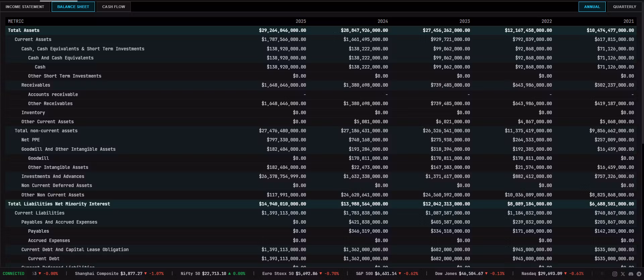
Task: Click the Euro Stoxx 50 ticker
Action: click(x=300, y=274)
